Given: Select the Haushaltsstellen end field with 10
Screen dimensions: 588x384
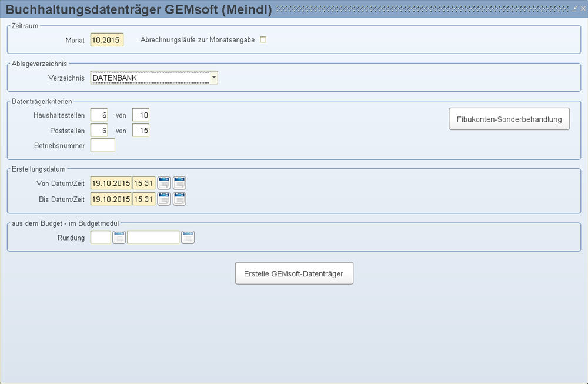Looking at the screenshot, I should pos(141,115).
